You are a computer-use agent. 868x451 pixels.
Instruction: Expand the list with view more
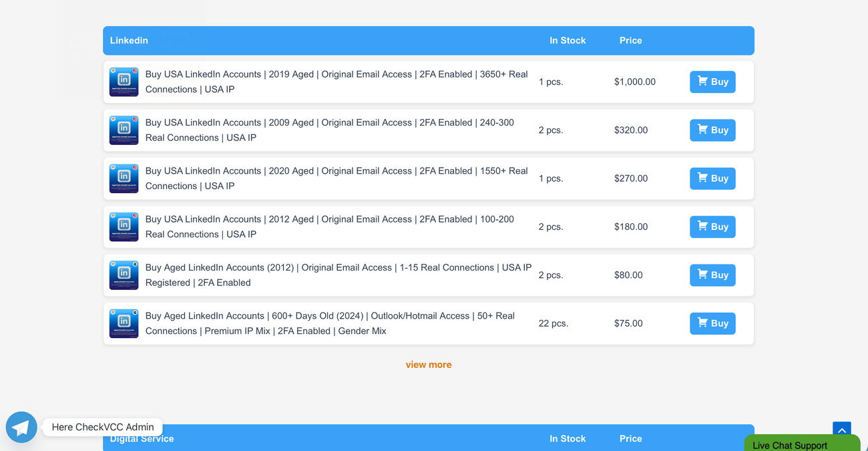click(x=429, y=365)
